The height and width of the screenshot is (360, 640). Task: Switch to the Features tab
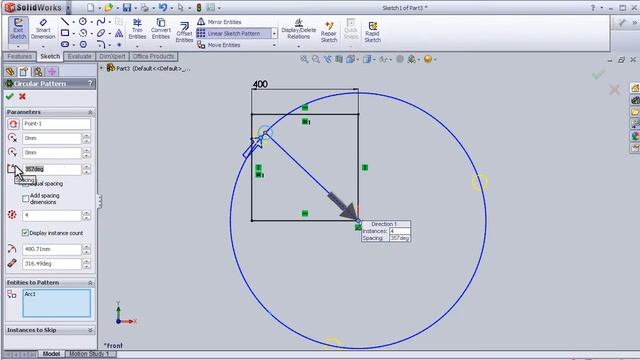(19, 56)
